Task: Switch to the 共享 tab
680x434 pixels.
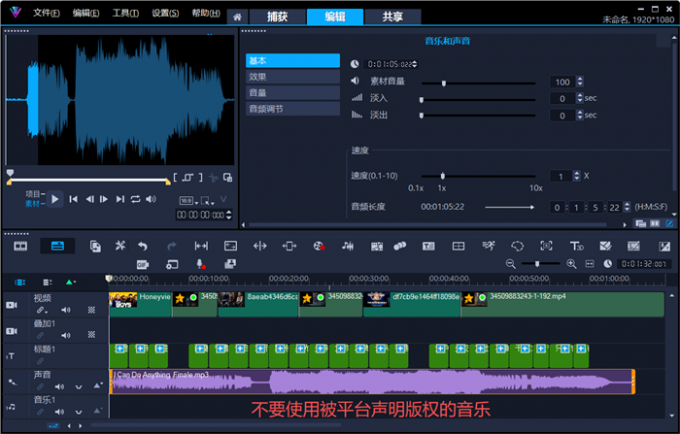Action: point(393,17)
